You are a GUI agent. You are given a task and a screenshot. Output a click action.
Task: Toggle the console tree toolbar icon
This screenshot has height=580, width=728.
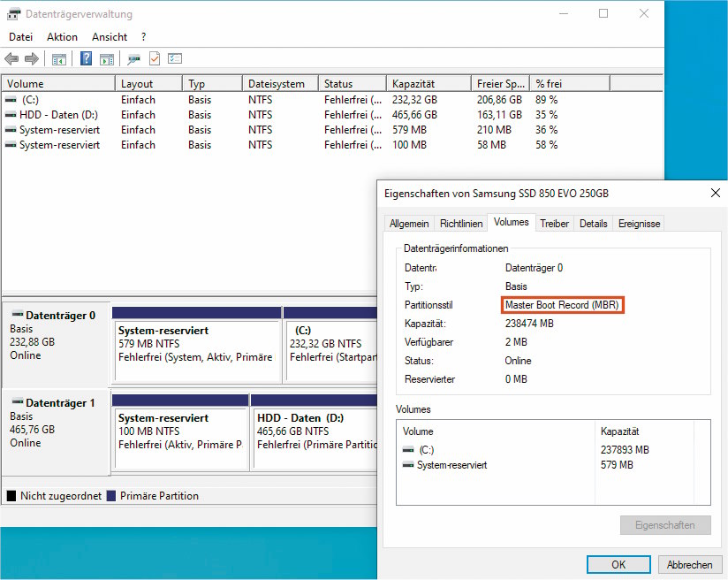[59, 59]
